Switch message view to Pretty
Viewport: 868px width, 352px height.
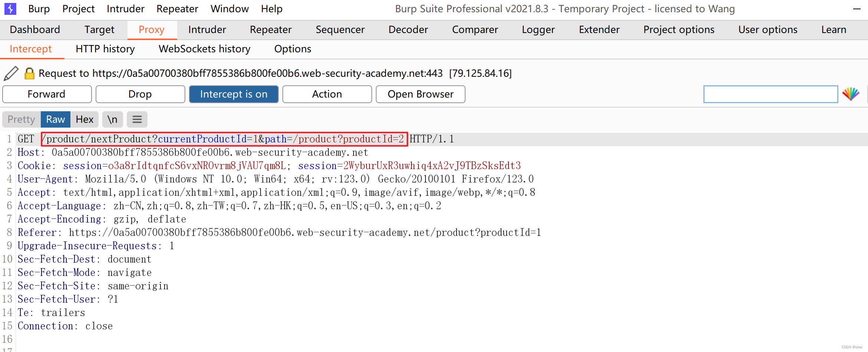[21, 119]
